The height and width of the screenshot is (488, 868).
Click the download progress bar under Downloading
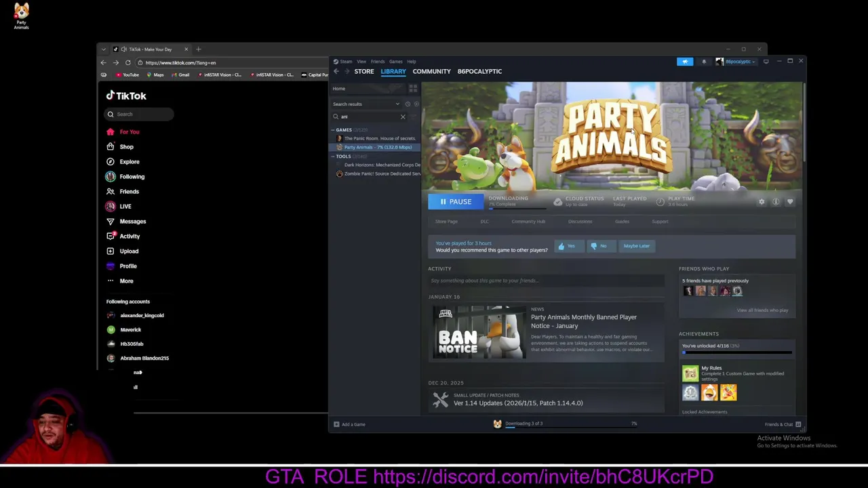click(519, 208)
